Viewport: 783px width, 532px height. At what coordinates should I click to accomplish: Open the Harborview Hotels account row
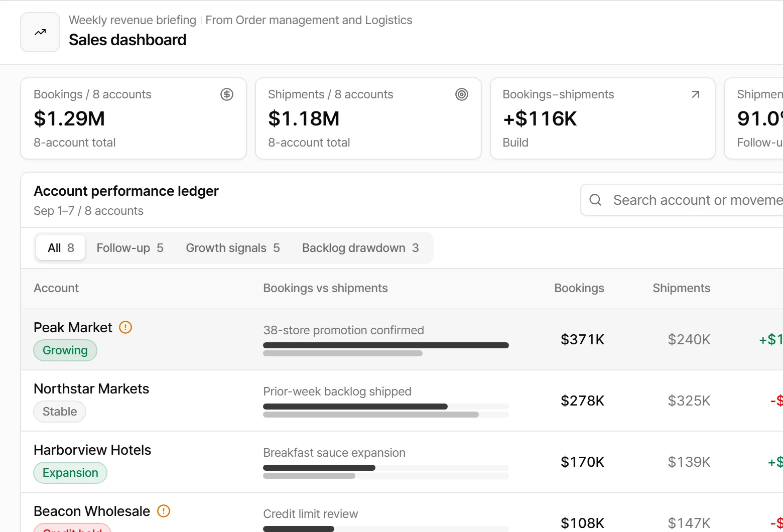tap(402, 462)
